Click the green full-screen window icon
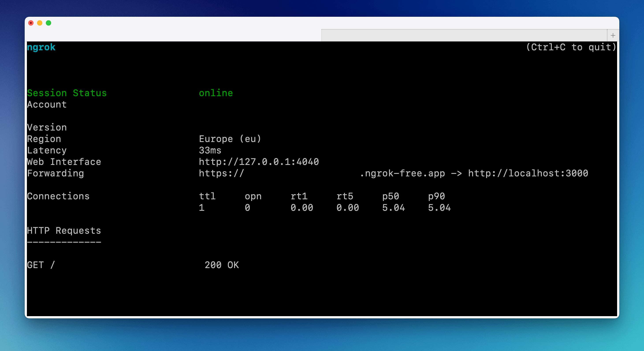 pos(48,23)
